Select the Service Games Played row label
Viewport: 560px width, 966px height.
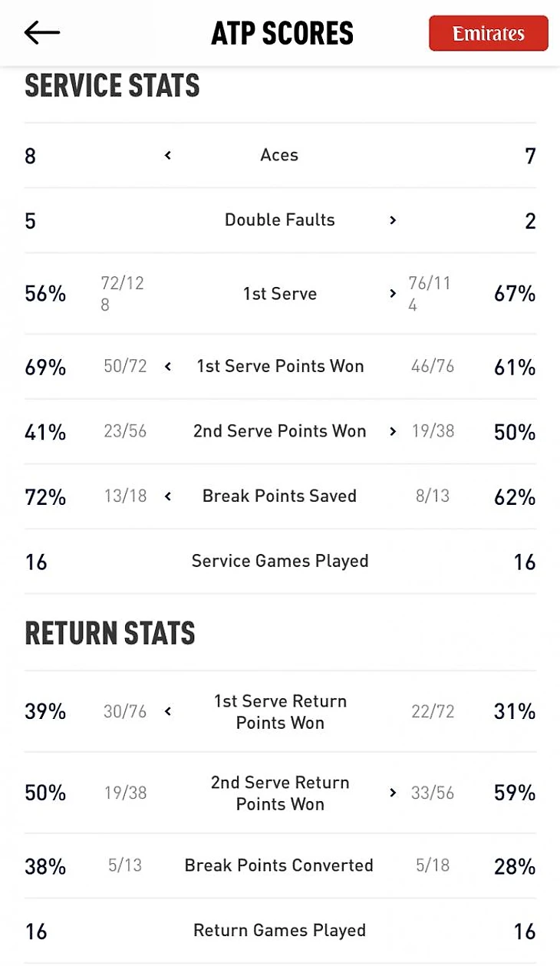[280, 562]
